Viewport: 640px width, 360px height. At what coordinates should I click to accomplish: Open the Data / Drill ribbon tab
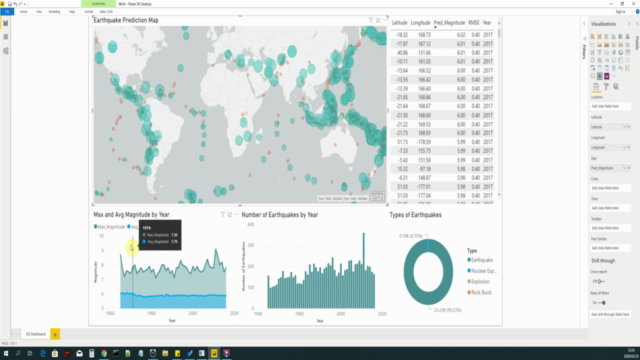[x=107, y=12]
